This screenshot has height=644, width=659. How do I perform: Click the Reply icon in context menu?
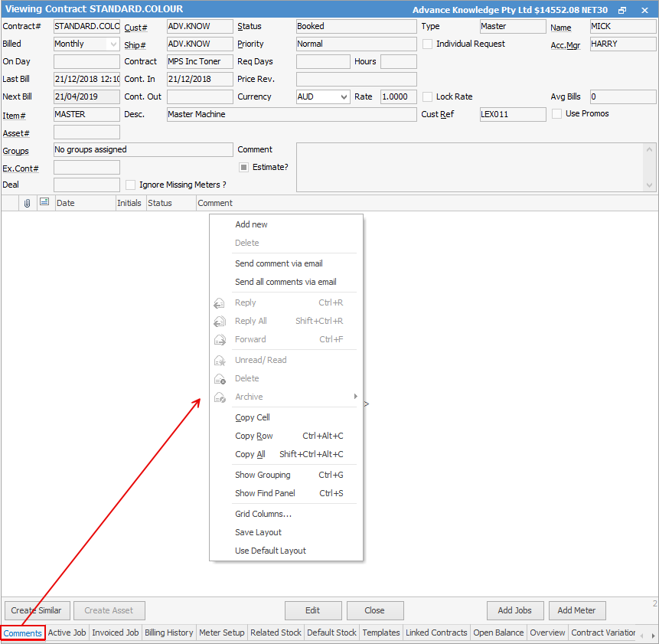(220, 303)
